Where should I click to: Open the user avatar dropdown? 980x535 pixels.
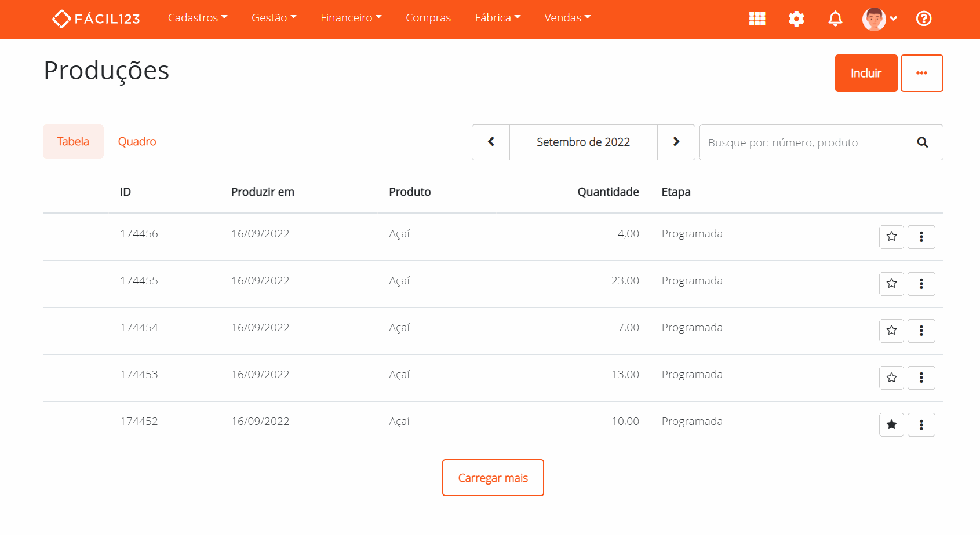[x=878, y=19]
